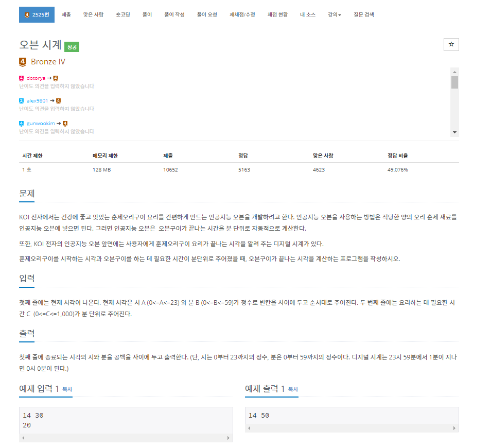The image size is (491, 448).
Task: Copy 예제 출력 1 with 복사 link
Action: [293, 389]
